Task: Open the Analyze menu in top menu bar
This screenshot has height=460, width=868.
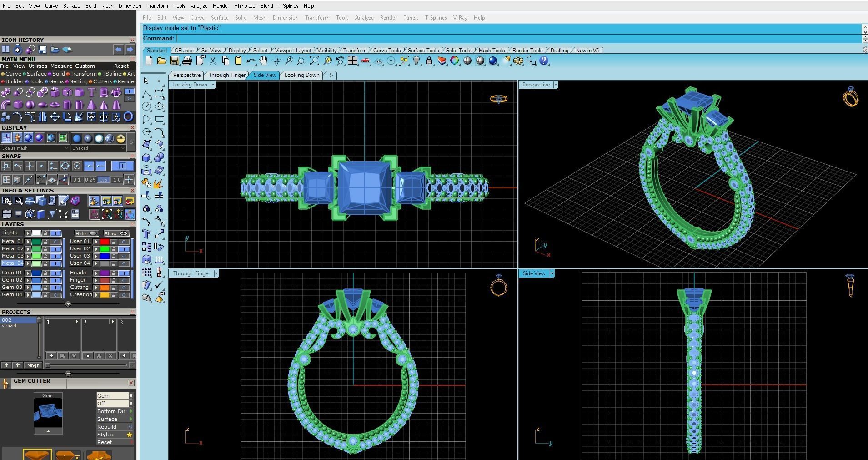Action: pos(199,6)
